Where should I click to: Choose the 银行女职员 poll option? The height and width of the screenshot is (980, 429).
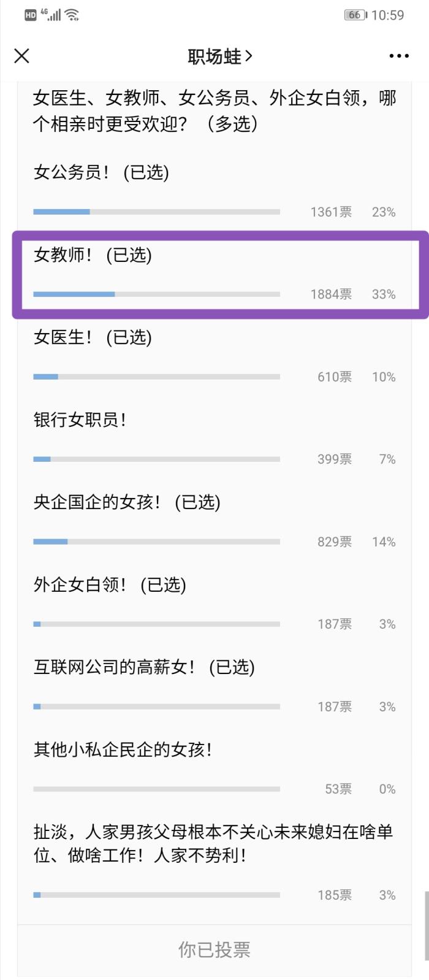click(x=80, y=420)
